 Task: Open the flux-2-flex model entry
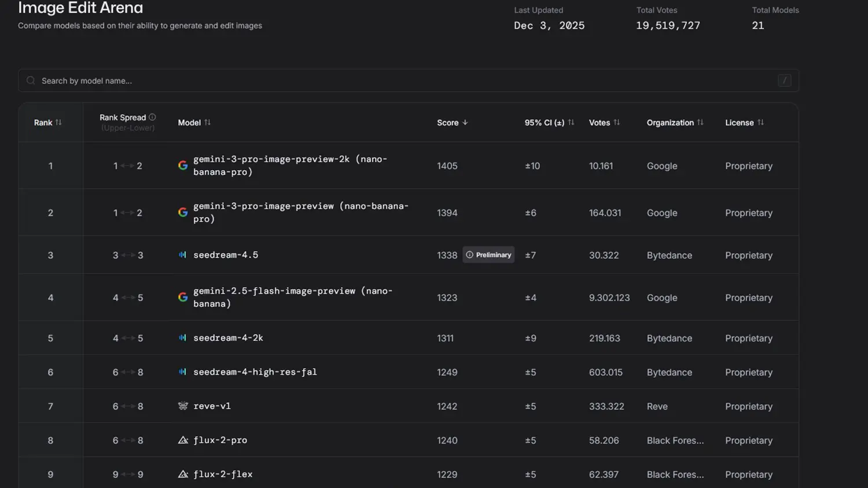pyautogui.click(x=223, y=474)
